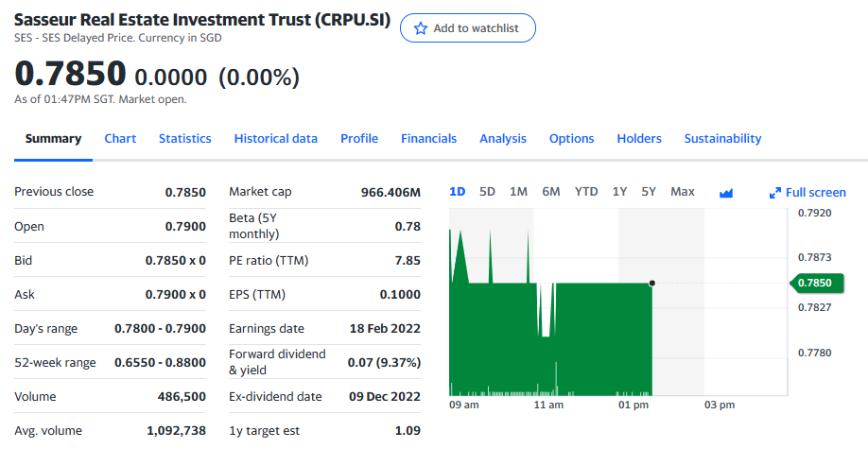Select the Max chart range
Screen dimensions: 868x466
683,192
